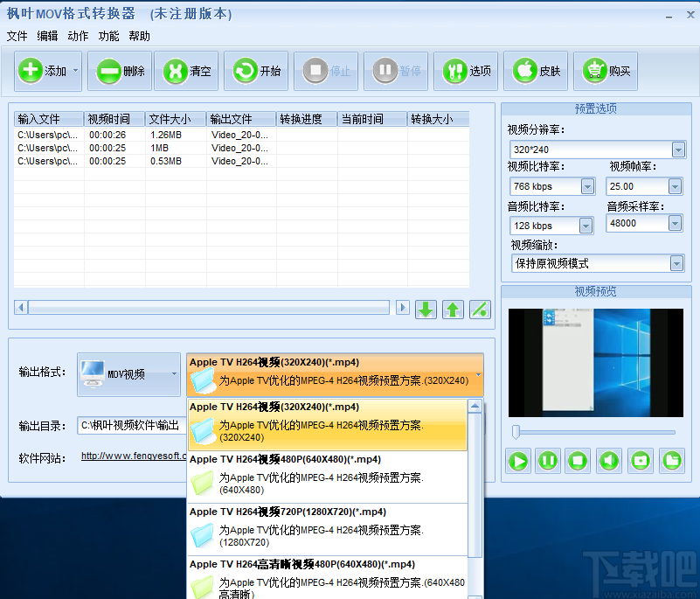Open the Skin (皮肤) apple icon button
The height and width of the screenshot is (599, 700).
536,71
